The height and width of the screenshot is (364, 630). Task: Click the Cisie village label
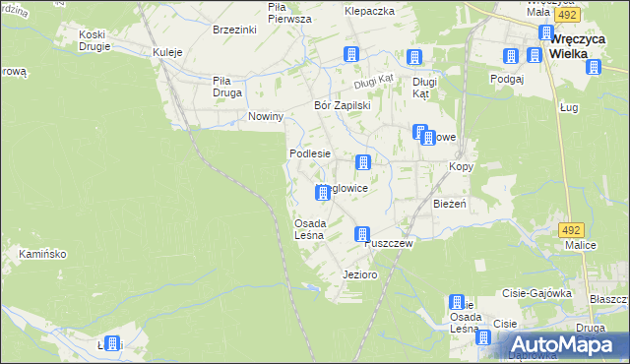(x=505, y=324)
